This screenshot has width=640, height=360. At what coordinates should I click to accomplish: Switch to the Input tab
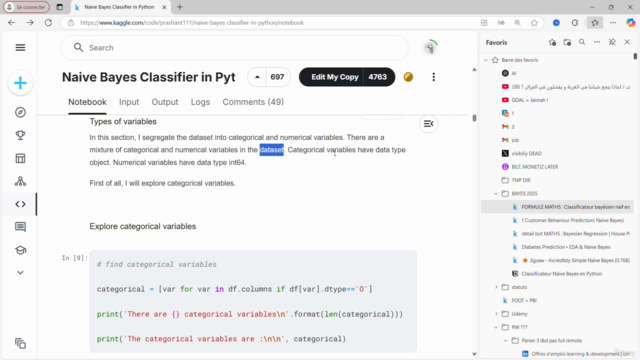(x=129, y=102)
